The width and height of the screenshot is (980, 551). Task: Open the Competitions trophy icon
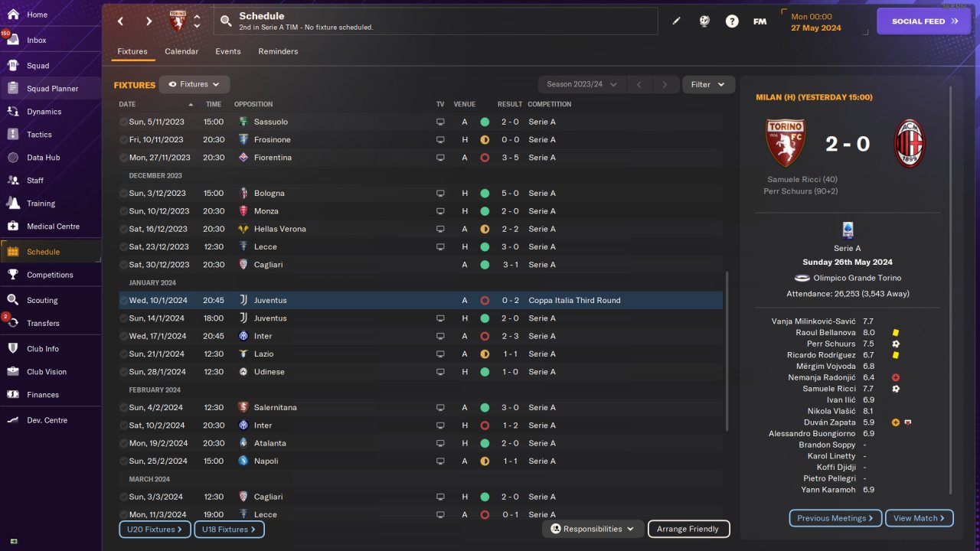coord(13,274)
